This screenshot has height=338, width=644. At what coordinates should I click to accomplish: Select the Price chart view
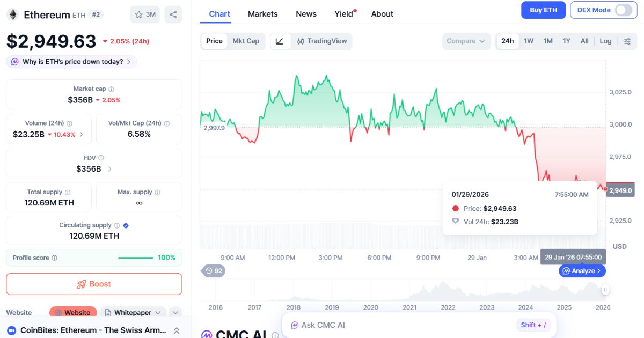tap(214, 41)
